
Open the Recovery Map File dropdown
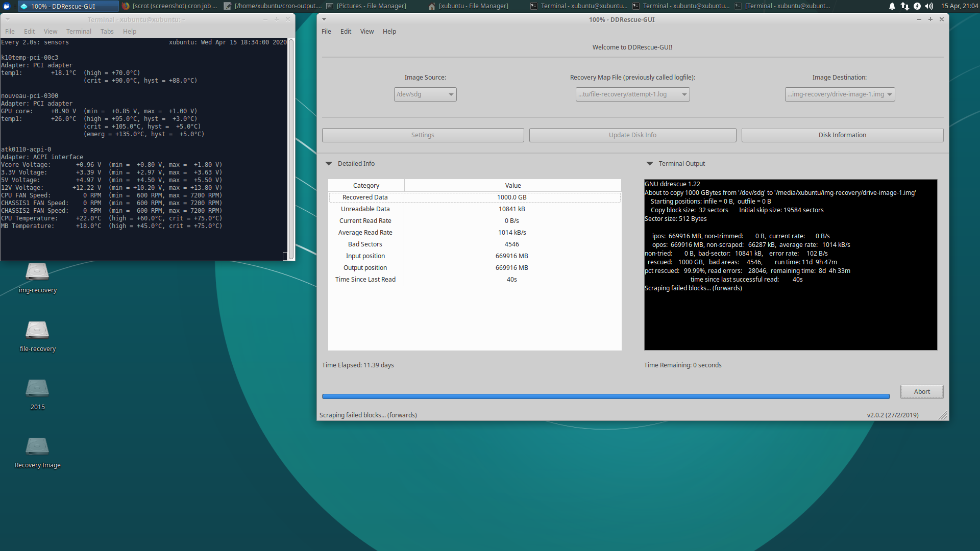[x=632, y=94]
